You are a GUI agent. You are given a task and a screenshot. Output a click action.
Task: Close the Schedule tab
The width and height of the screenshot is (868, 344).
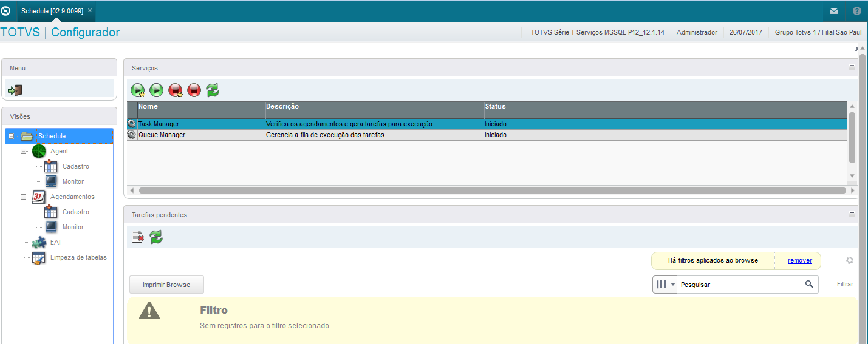tap(90, 11)
